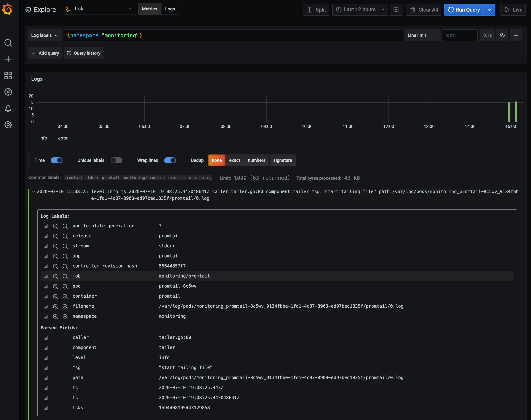The image size is (531, 420).
Task: Switch to the Metrics tab
Action: [x=149, y=9]
